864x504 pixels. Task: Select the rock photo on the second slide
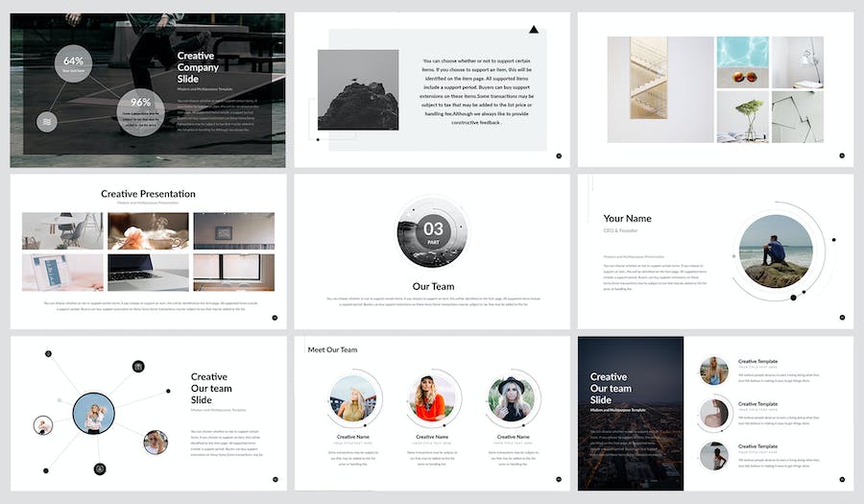coord(358,90)
